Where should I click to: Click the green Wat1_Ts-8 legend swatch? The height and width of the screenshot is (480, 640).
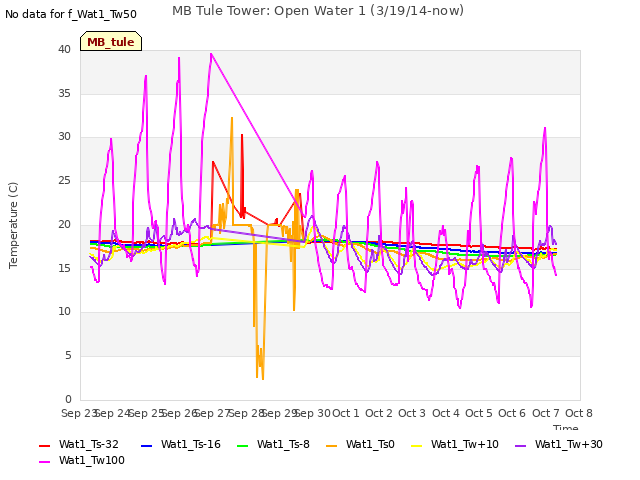[x=242, y=445]
